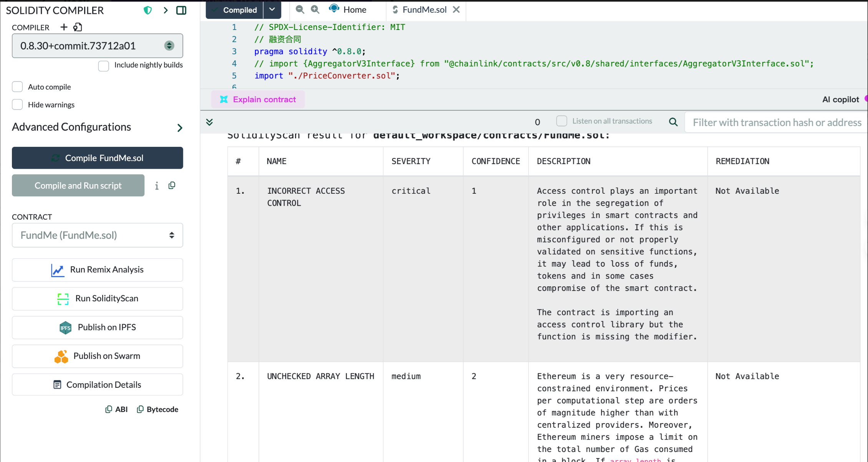Viewport: 868px width, 462px height.
Task: Click the transaction hash filter input field
Action: [x=776, y=122]
